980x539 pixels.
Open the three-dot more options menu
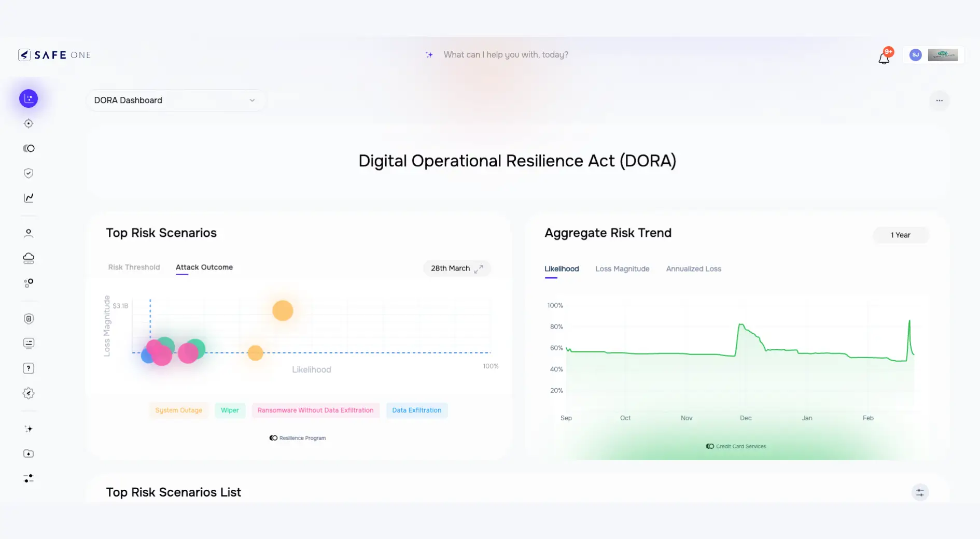pos(939,101)
